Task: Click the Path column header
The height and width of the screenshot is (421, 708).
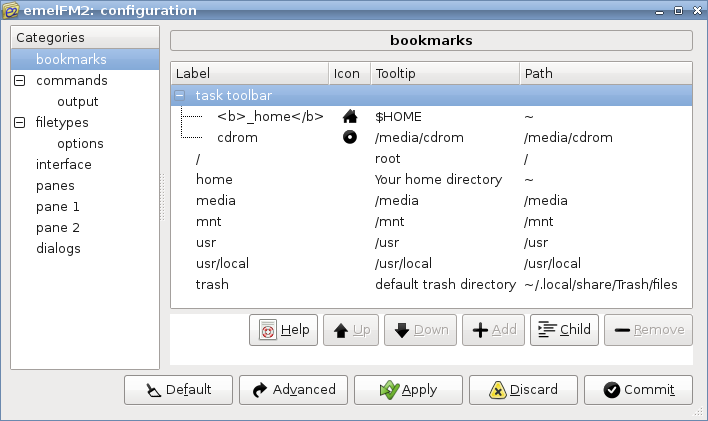Action: [606, 73]
